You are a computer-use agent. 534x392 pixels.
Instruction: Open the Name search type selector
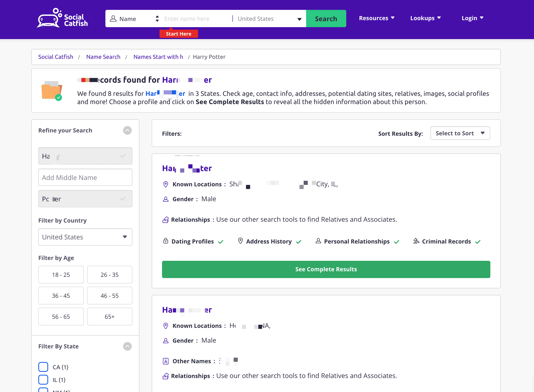point(134,19)
